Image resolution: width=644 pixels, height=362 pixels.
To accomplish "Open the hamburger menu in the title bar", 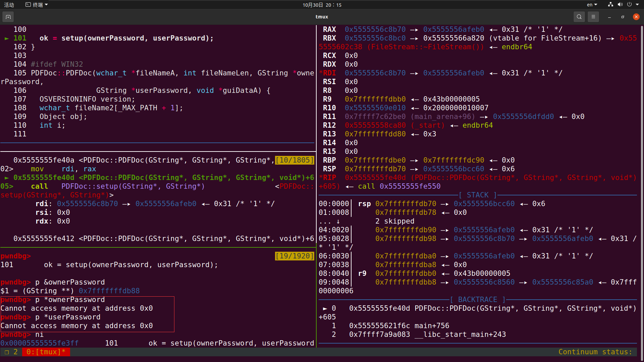I will [x=593, y=17].
